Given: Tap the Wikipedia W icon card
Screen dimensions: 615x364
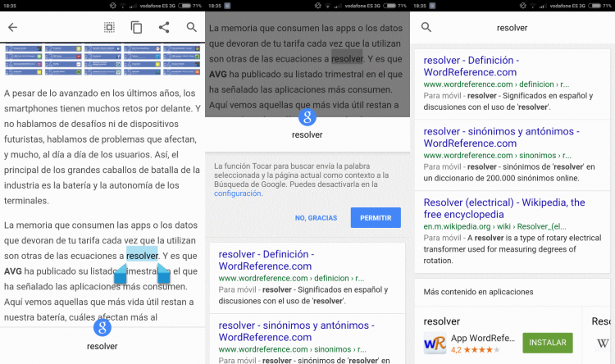Looking at the screenshot, I should 603,344.
